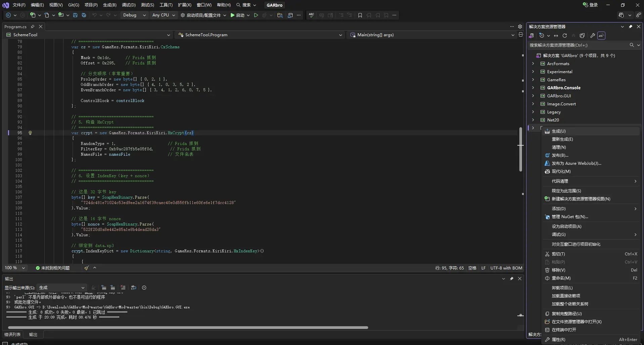The image size is (644, 345).
Task: Click the bookmark icon in the toolbar
Action: [x=360, y=15]
